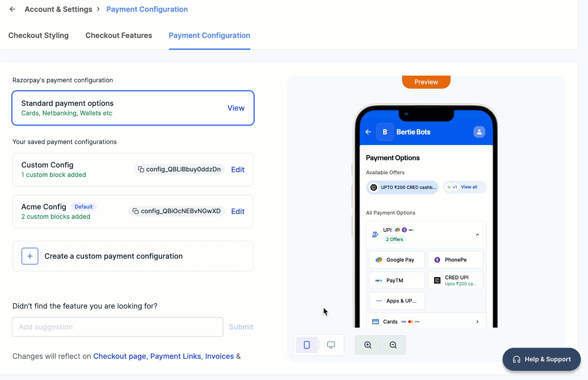View all offers in preview
Viewport: 588px width, 380px height.
click(469, 187)
